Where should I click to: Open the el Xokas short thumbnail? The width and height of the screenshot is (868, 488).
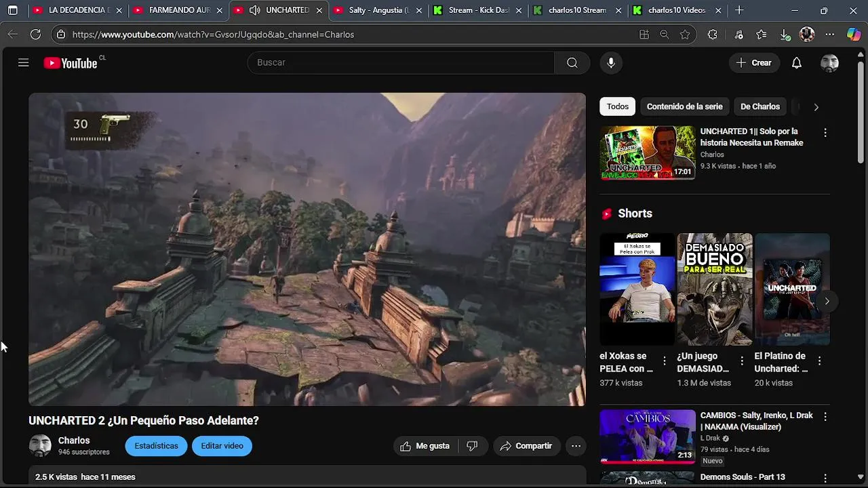tap(637, 289)
